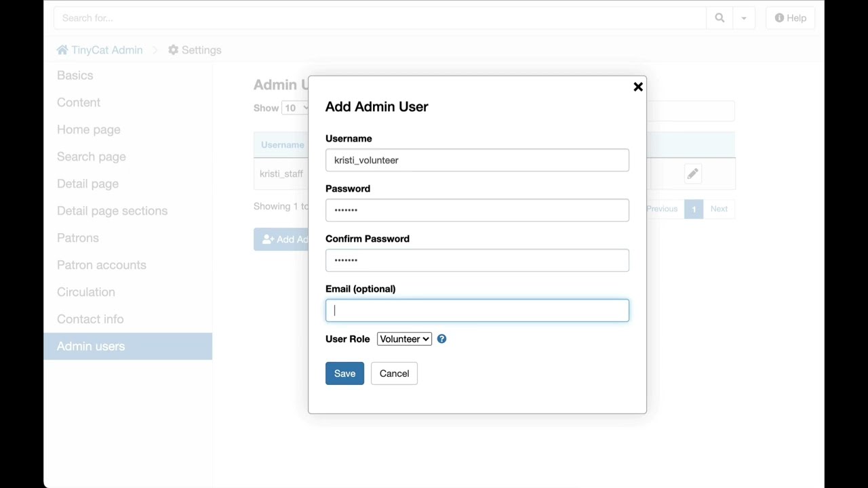Viewport: 868px width, 488px height.
Task: Click the User Role help icon
Action: click(441, 339)
